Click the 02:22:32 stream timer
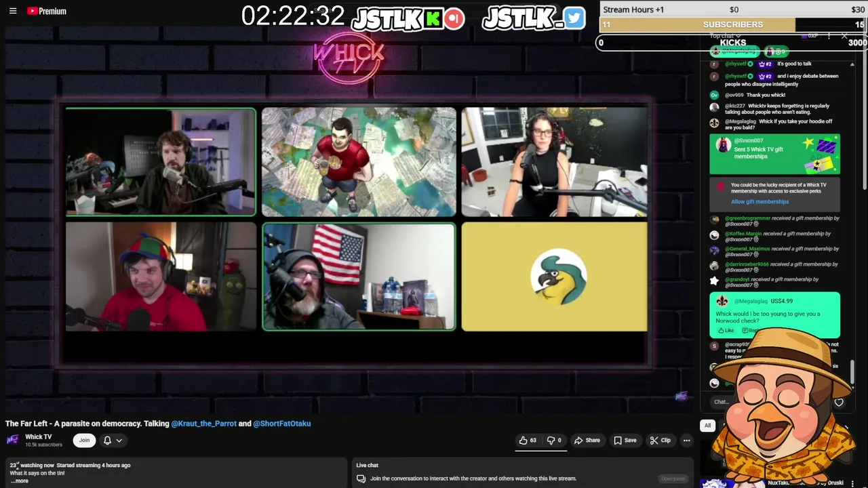The image size is (868, 488). pos(293,16)
